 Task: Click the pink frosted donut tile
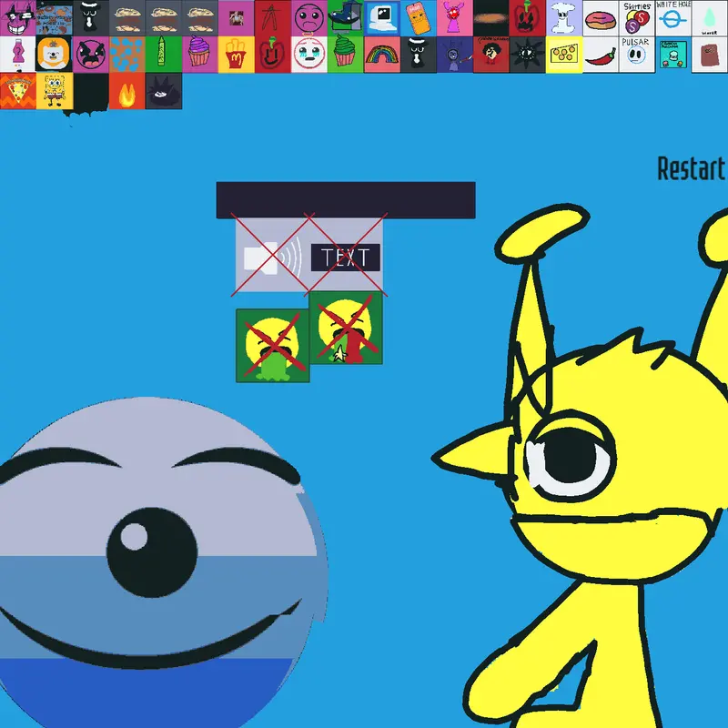pyautogui.click(x=601, y=18)
